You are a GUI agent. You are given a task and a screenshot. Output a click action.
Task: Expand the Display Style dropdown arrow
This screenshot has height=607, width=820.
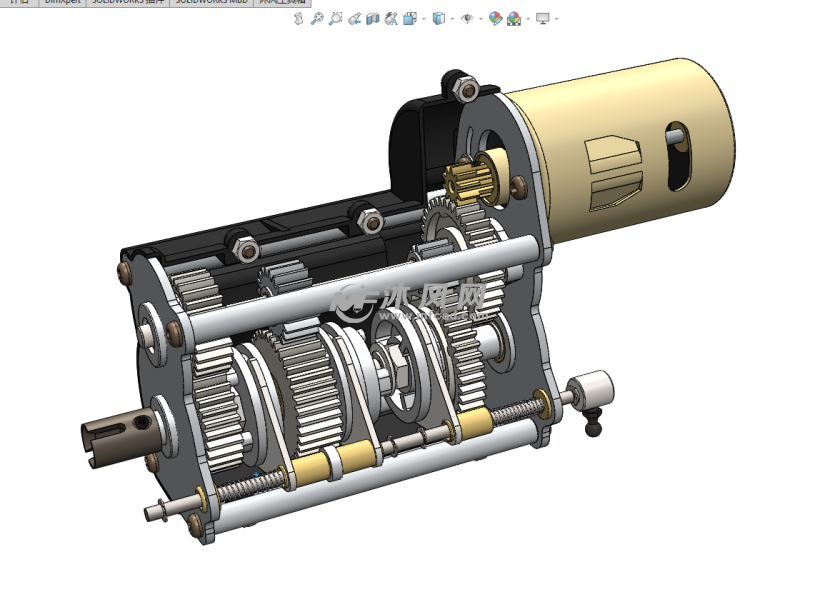click(452, 19)
